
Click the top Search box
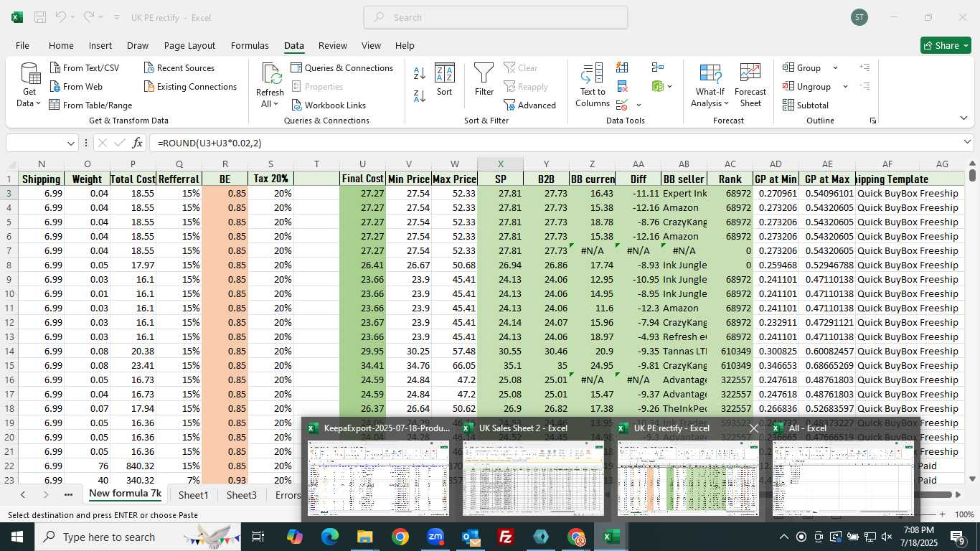point(496,17)
